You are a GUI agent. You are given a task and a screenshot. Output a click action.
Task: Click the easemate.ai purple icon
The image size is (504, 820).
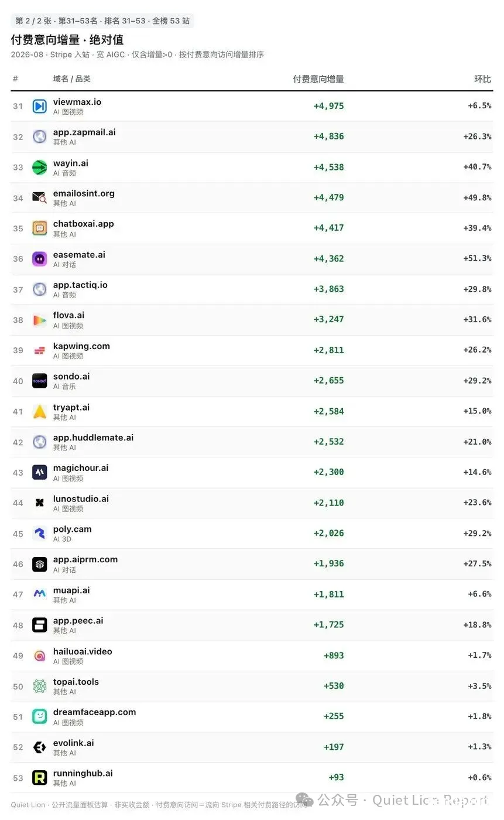(x=40, y=258)
